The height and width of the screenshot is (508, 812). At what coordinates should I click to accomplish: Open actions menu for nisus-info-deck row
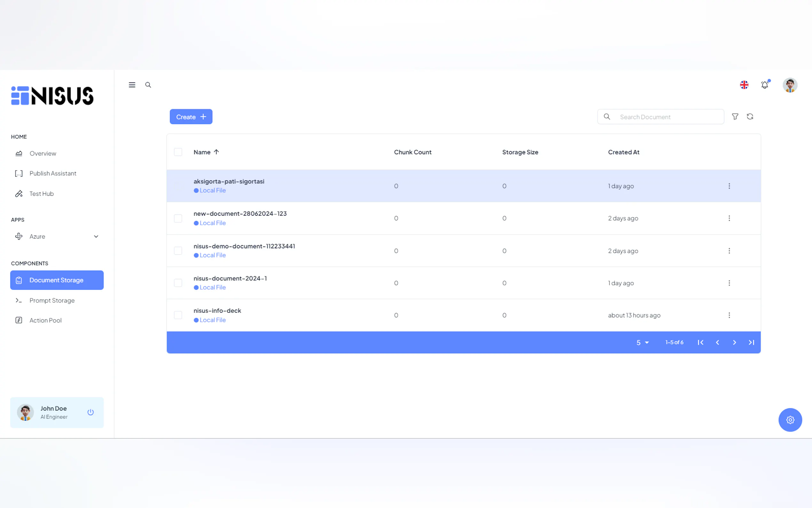(729, 315)
